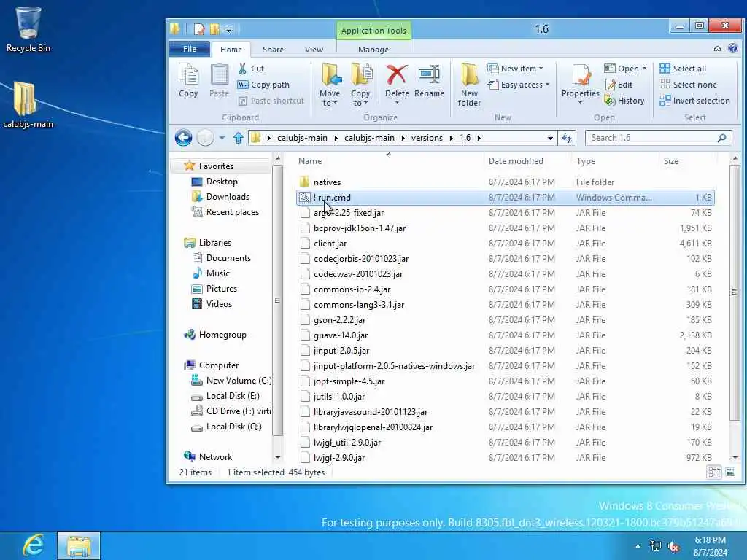Expand the Easy access dropdown
This screenshot has height=560, width=747.
click(x=519, y=85)
